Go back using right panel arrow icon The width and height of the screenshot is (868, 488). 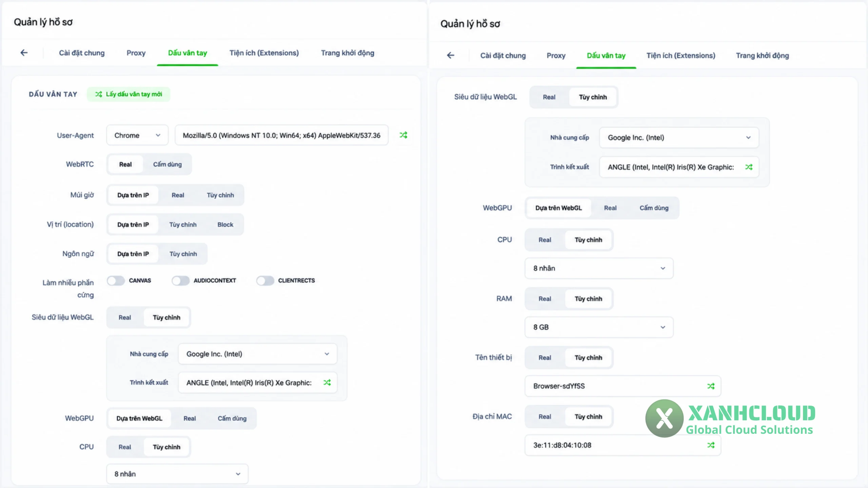click(x=450, y=55)
